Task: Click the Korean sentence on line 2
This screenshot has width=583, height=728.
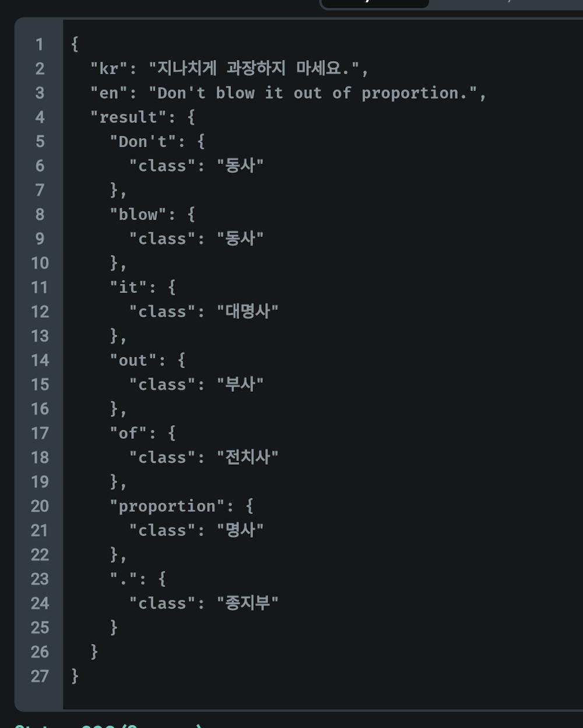Action: (x=254, y=68)
